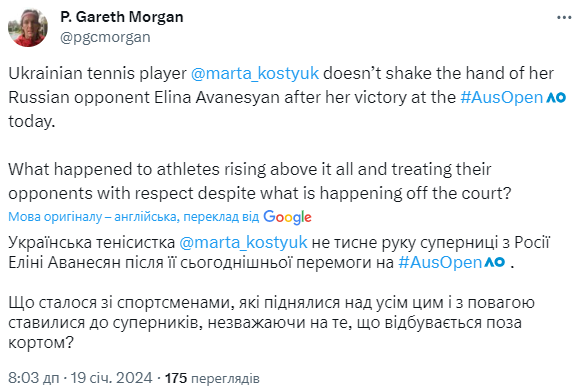Open @marta_kostyuk mention in English text
The image size is (583, 391).
255,74
